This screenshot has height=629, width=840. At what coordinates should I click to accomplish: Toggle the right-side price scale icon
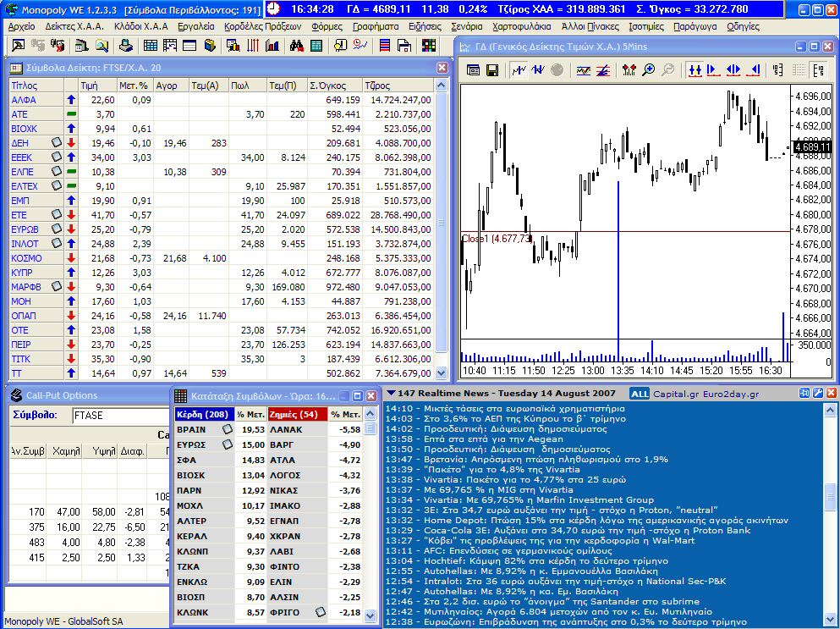click(x=819, y=69)
